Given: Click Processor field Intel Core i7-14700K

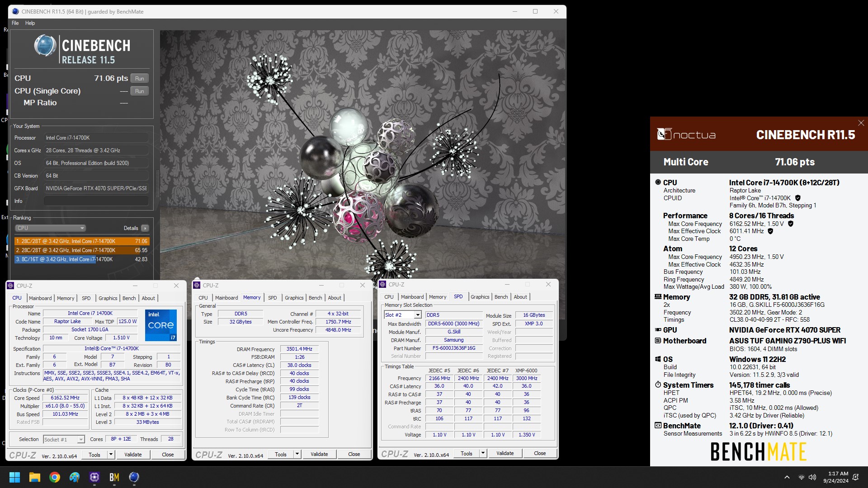Looking at the screenshot, I should (x=96, y=138).
